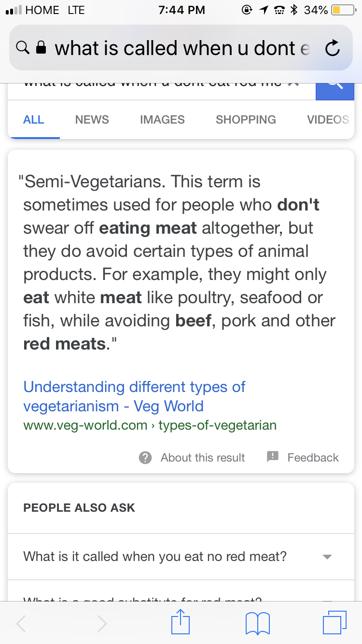Open the VIDEOS results tab
The image size is (362, 644).
[x=328, y=120]
